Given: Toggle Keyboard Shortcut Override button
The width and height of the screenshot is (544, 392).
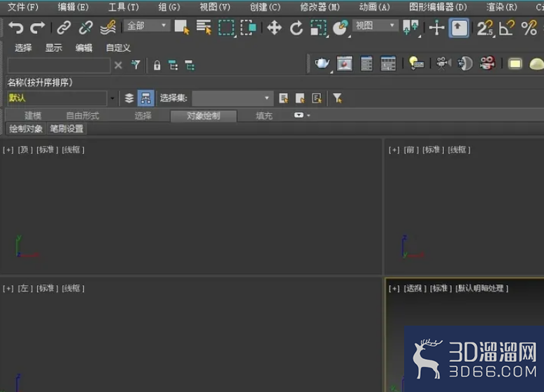Looking at the screenshot, I should (459, 28).
